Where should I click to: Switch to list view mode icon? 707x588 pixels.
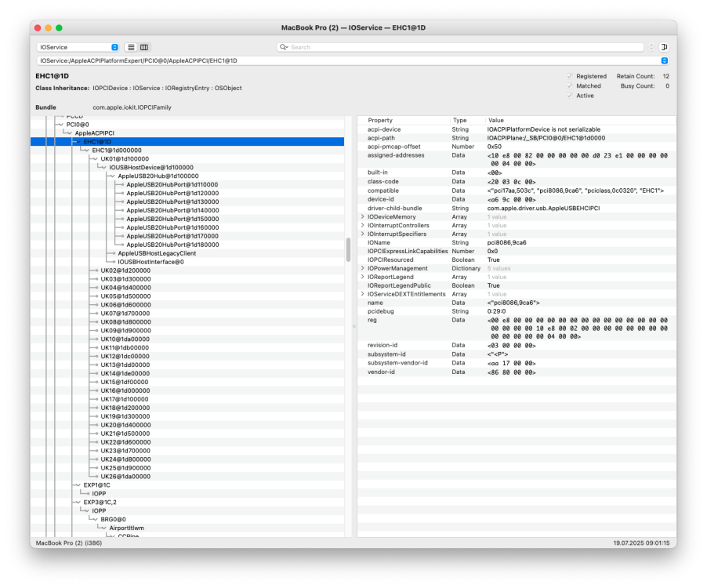(131, 47)
